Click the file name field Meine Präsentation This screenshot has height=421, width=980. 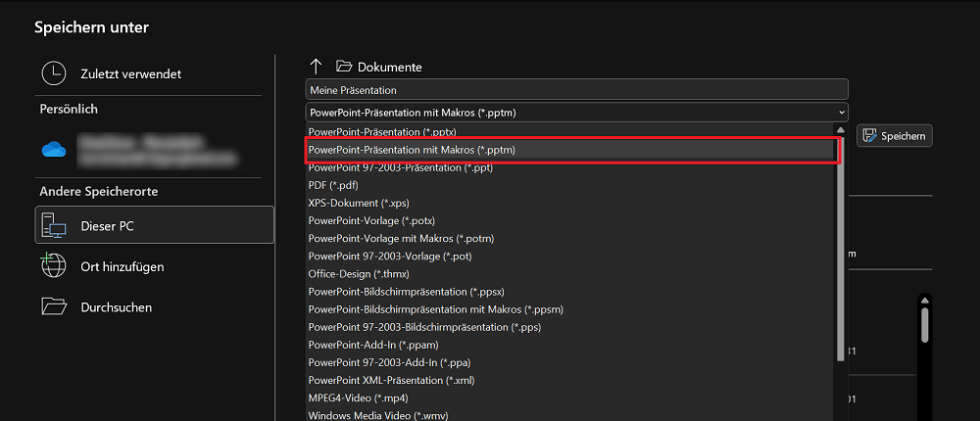[576, 90]
